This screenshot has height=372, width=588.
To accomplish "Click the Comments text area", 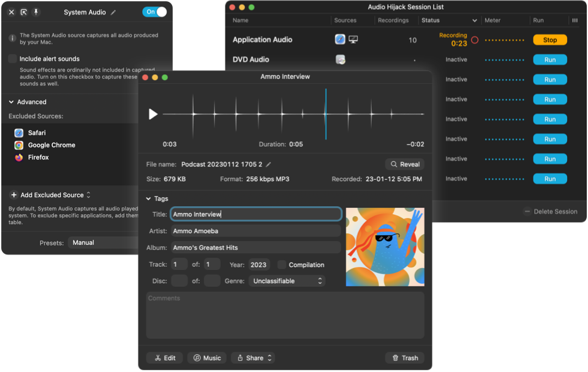I will [285, 315].
